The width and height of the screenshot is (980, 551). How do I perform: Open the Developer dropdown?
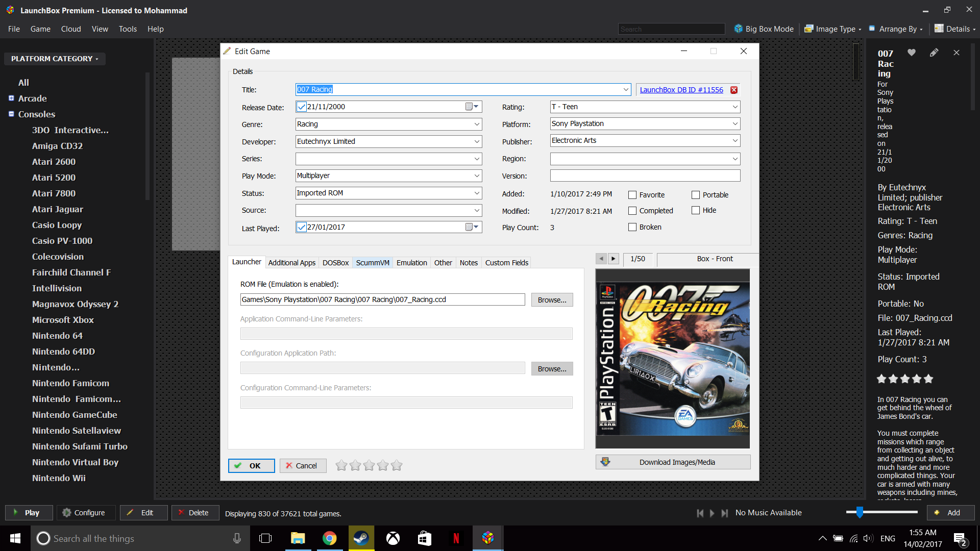click(477, 141)
